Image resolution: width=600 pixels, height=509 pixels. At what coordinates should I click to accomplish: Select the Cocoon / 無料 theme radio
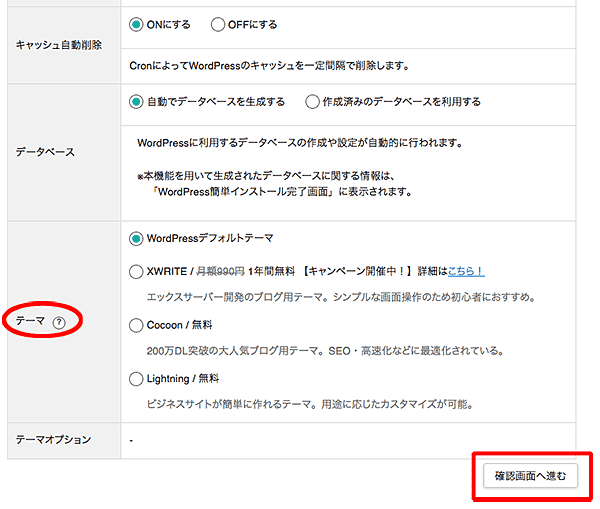pos(136,326)
